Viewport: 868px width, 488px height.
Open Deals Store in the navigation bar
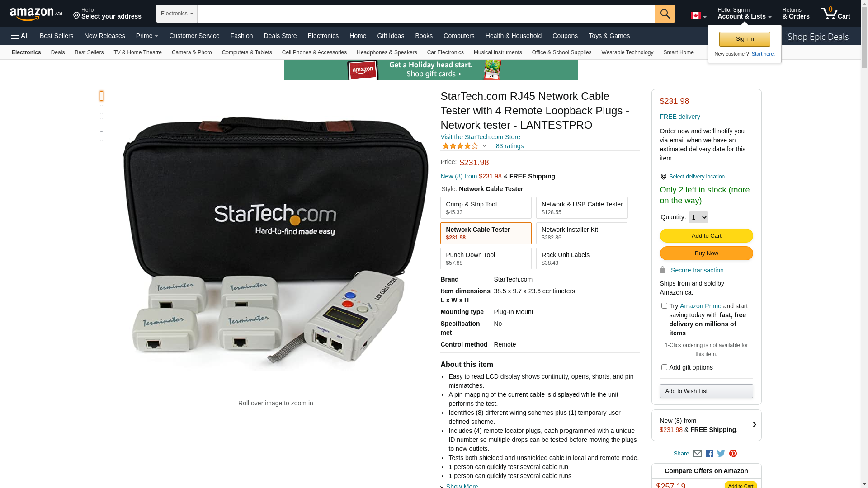point(280,36)
